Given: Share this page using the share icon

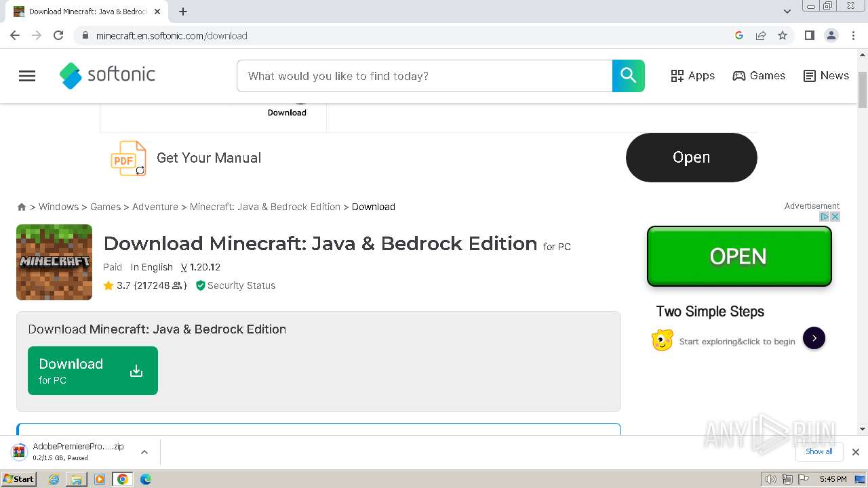Looking at the screenshot, I should pos(761,35).
